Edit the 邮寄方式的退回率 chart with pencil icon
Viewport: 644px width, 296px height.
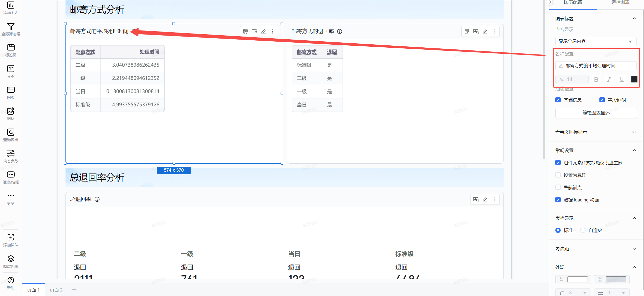coord(485,32)
